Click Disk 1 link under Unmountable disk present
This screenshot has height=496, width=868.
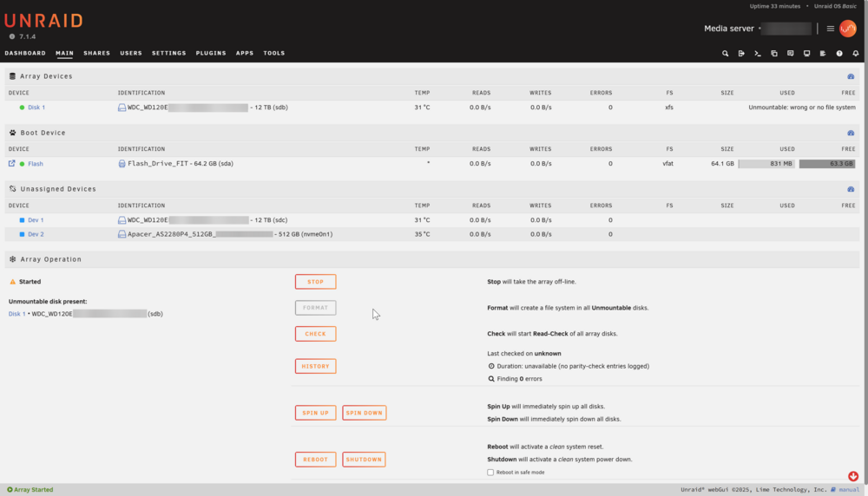pos(17,314)
